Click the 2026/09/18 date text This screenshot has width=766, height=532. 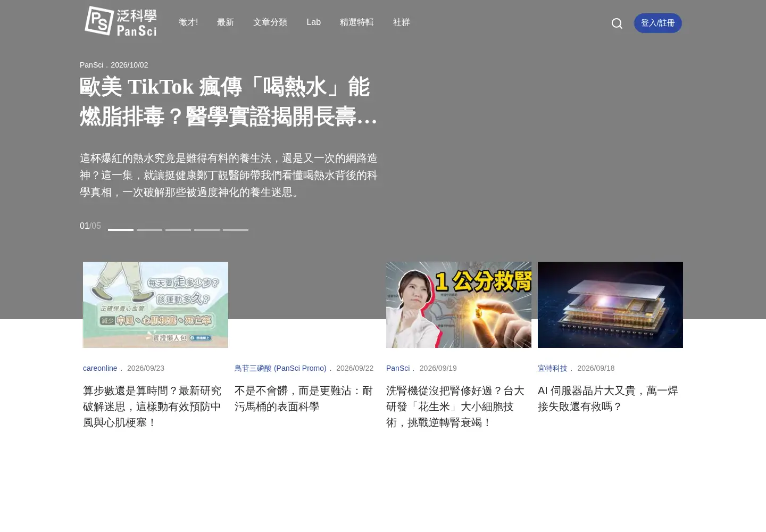click(x=596, y=368)
